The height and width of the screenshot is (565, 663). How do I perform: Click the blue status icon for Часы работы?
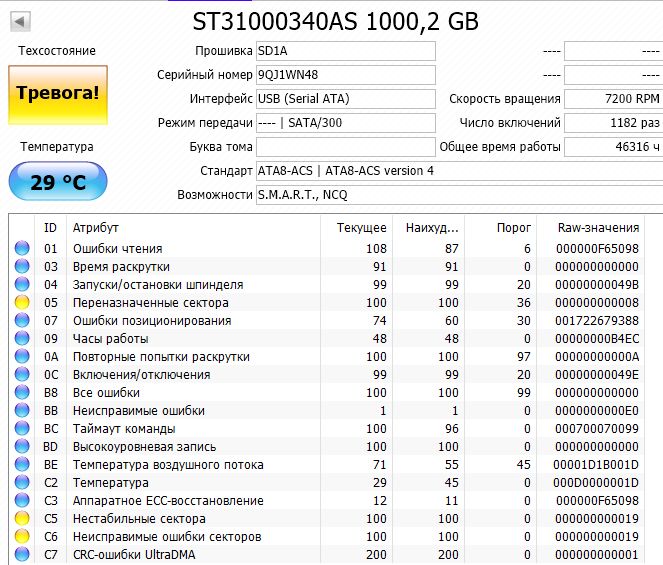pyautogui.click(x=22, y=339)
